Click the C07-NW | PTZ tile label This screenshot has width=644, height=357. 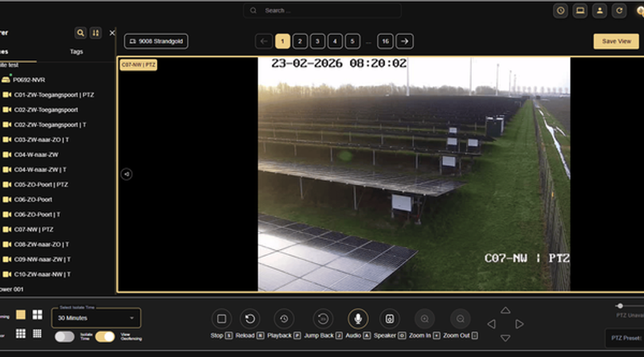pyautogui.click(x=138, y=65)
